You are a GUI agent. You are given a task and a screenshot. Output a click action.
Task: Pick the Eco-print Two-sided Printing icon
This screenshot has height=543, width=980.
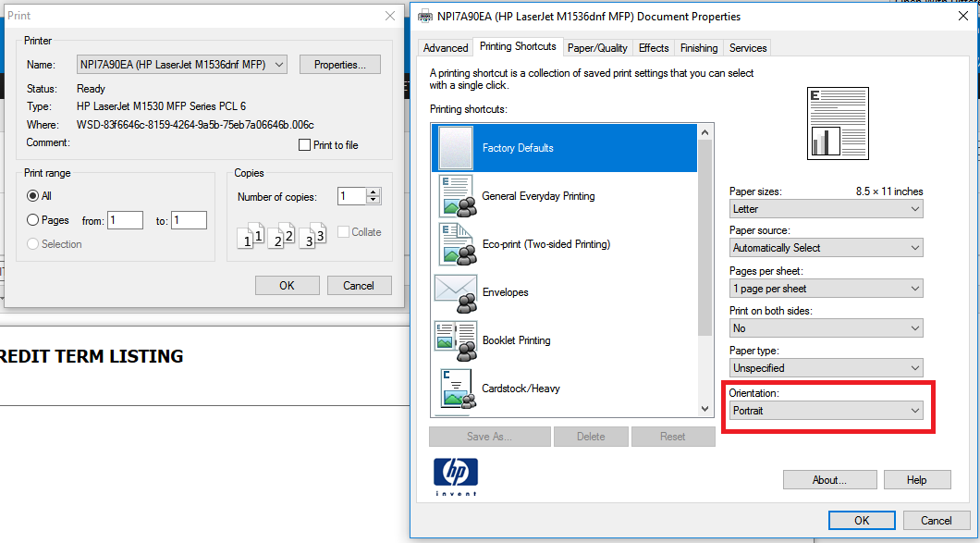(x=458, y=244)
